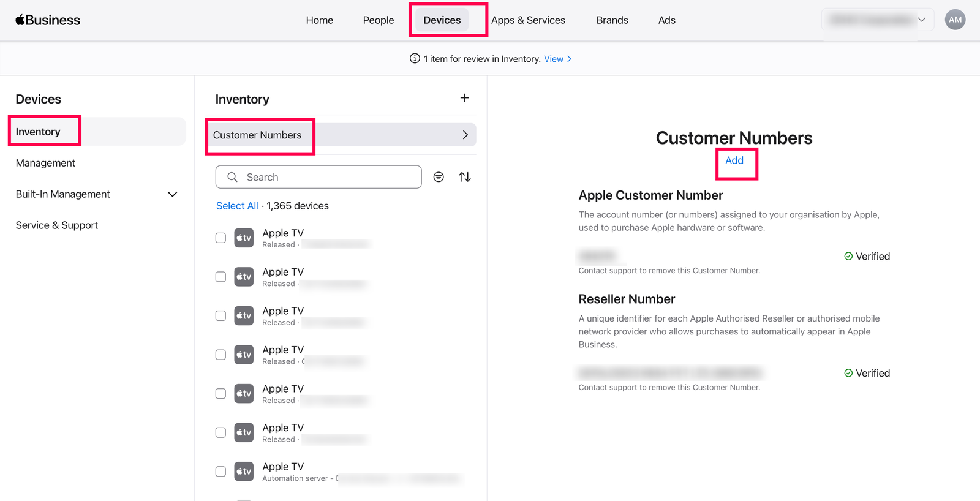
Task: Open the Ads tab
Action: [x=667, y=20]
